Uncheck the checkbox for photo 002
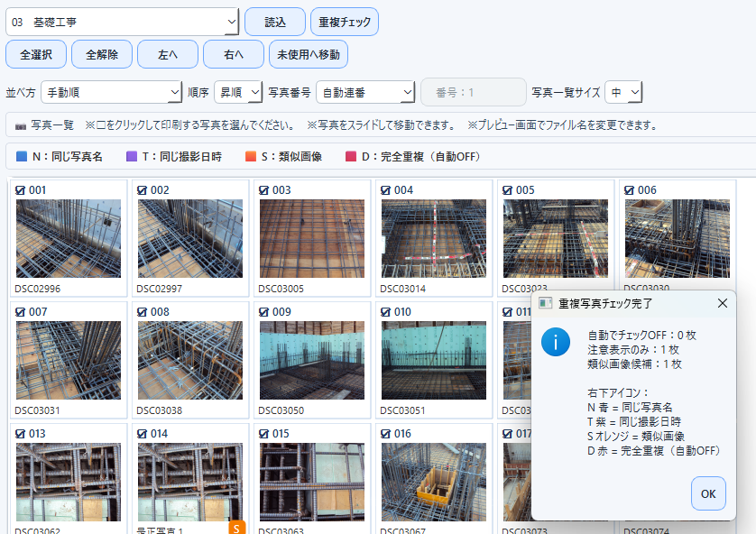This screenshot has height=534, width=756. (x=142, y=190)
